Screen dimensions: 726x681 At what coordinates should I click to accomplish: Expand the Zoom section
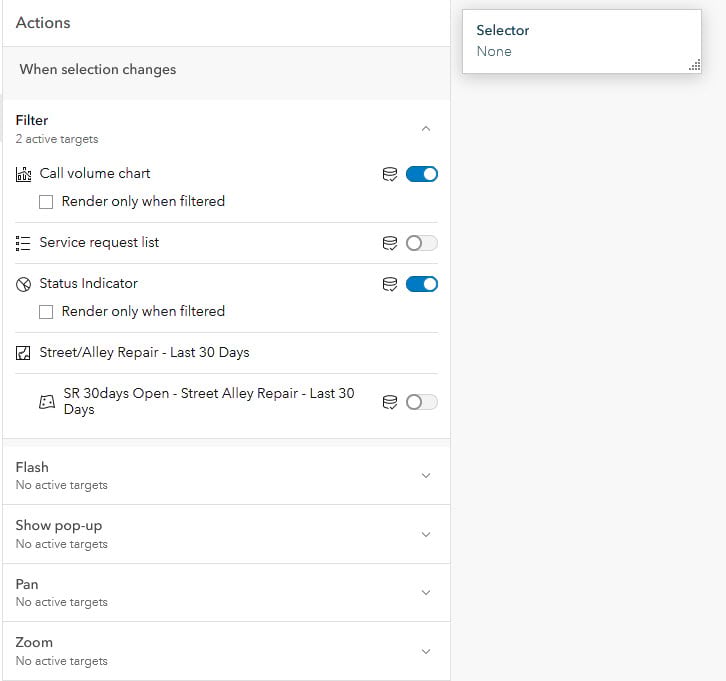pos(426,651)
